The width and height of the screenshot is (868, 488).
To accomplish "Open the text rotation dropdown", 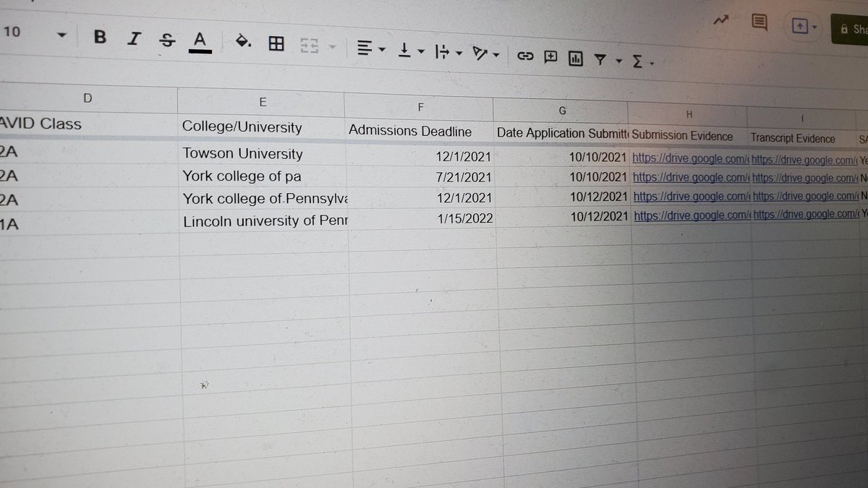I will 485,53.
